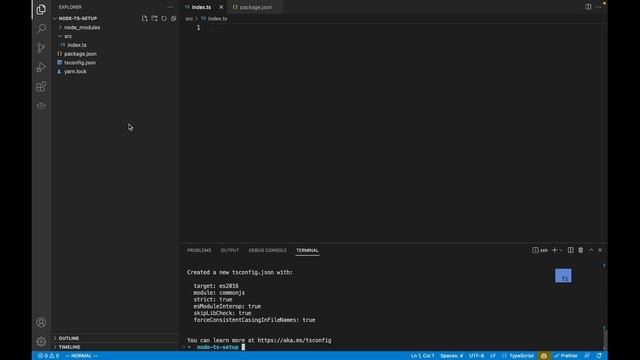
Task: Open the Output panel tab
Action: [x=230, y=250]
